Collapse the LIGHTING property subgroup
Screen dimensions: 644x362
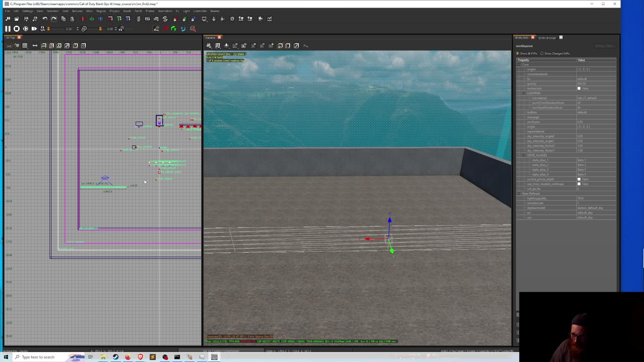[523, 93]
